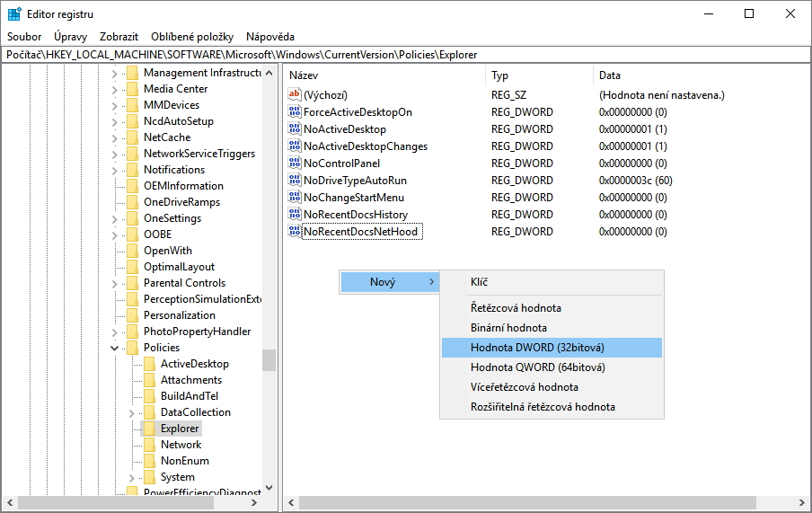This screenshot has width=812, height=513.
Task: Expand the Parental Controls key
Action: (x=115, y=283)
